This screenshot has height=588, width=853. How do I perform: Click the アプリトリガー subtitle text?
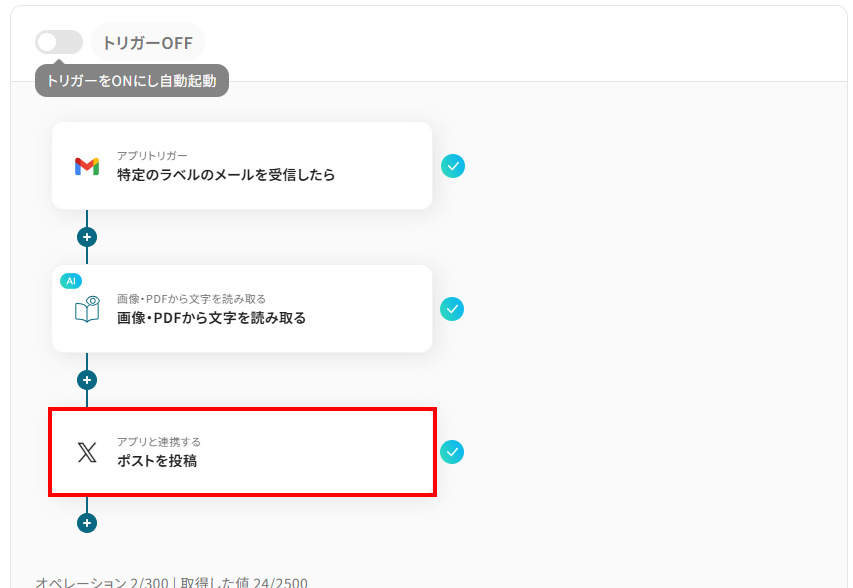tap(152, 156)
